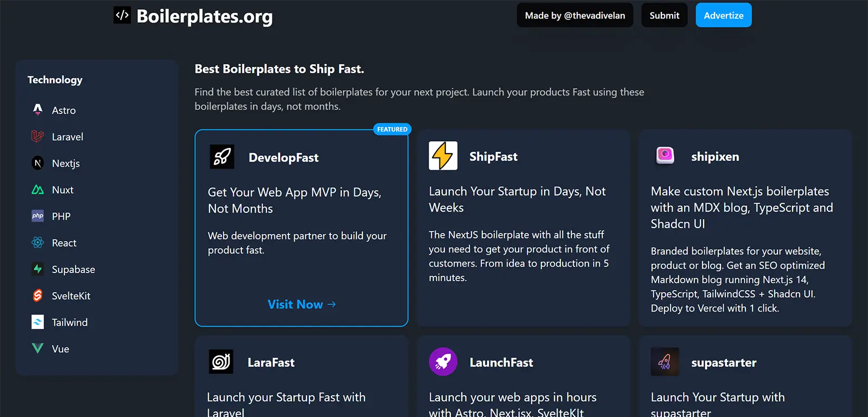Click "Launch Your Startup in Days, Not Weeks" text
The image size is (868, 417).
tap(517, 199)
